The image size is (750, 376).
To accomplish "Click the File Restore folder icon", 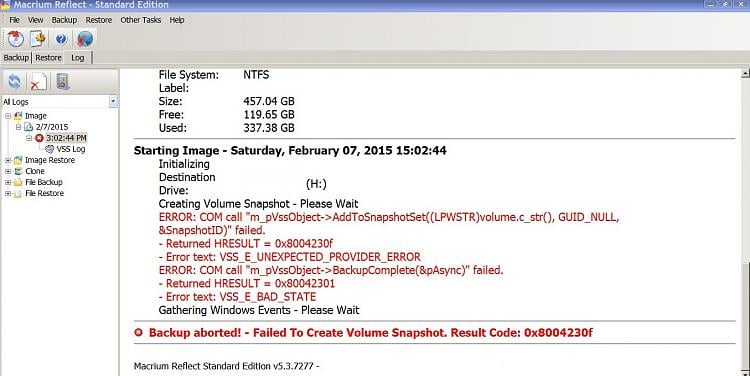I will [18, 193].
